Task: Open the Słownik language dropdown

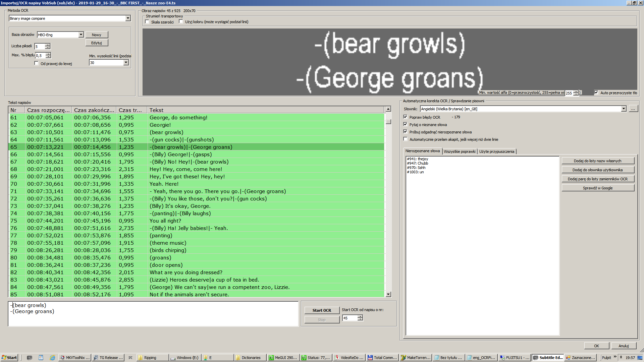Action: click(624, 109)
